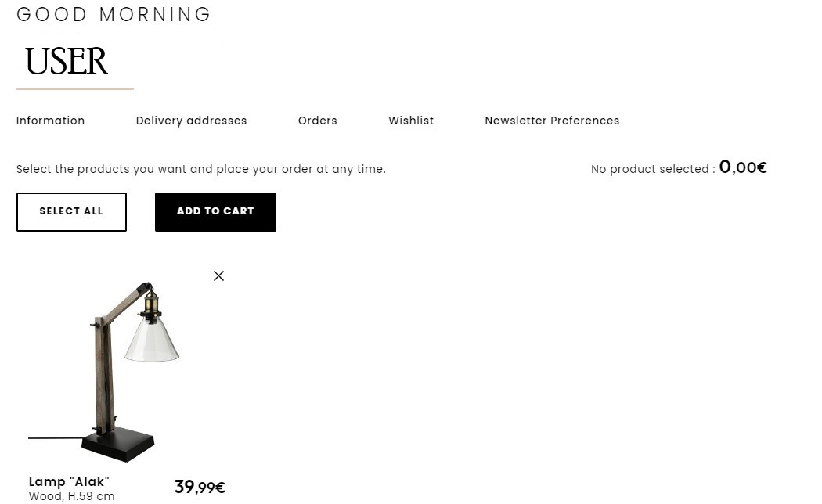Click the "Wood, H.59 cm" description
The image size is (822, 504).
(71, 496)
